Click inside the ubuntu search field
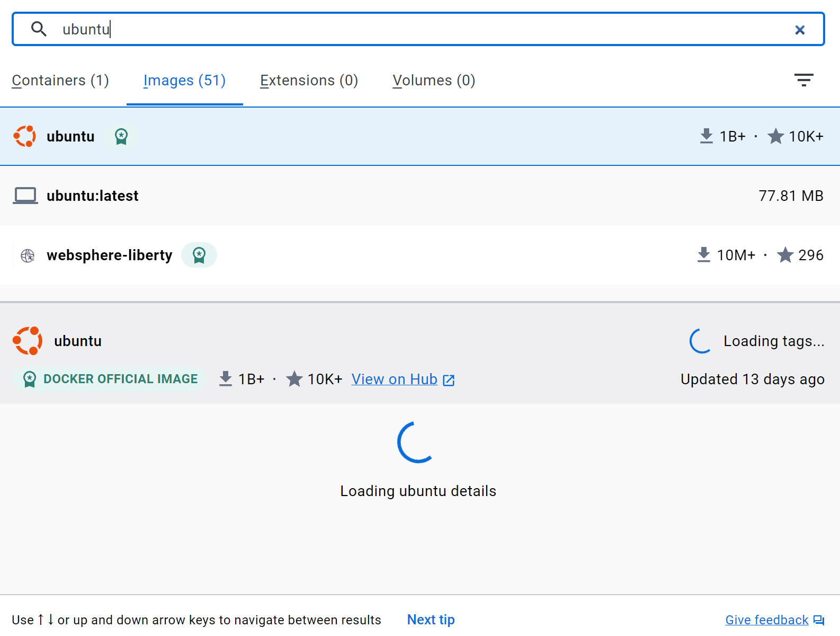Screen dimensions: 840x636 click(x=418, y=29)
